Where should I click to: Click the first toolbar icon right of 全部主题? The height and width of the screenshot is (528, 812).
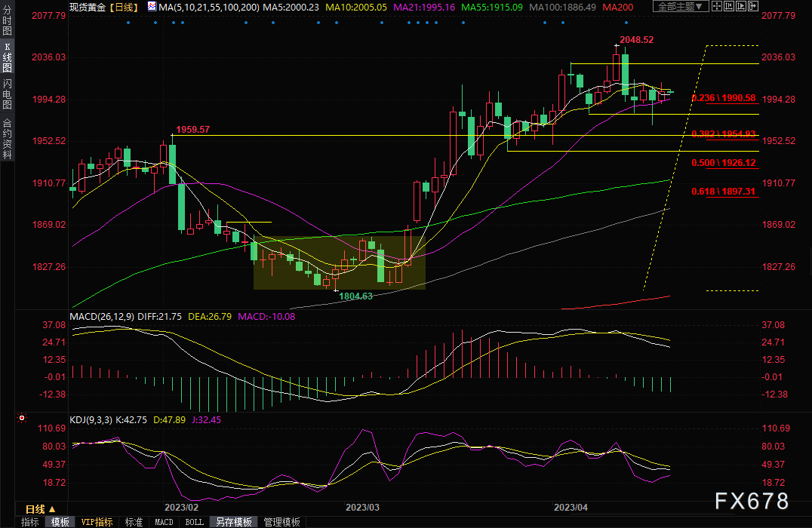718,7
